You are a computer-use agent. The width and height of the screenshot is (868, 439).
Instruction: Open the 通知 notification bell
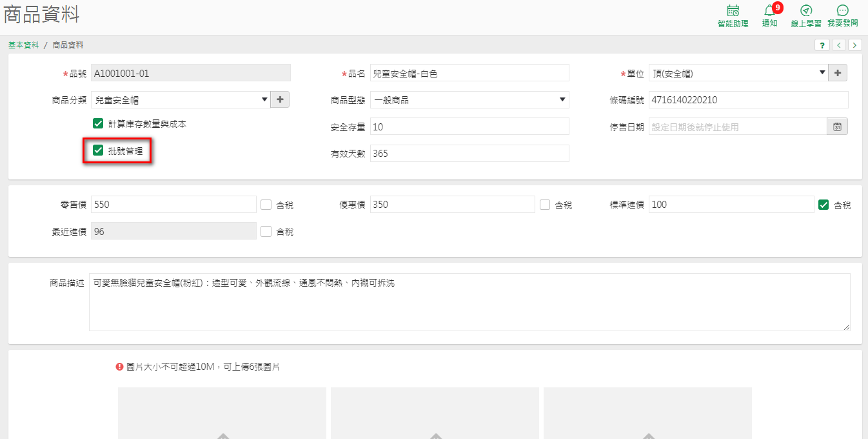point(770,16)
